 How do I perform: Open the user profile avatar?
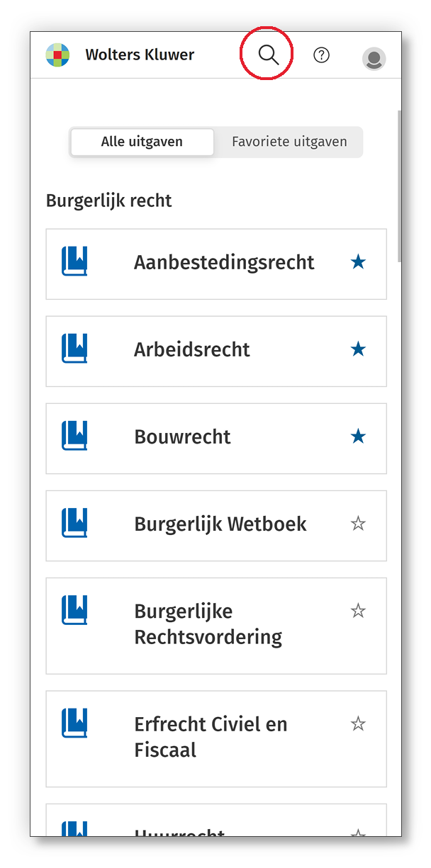pos(374,58)
